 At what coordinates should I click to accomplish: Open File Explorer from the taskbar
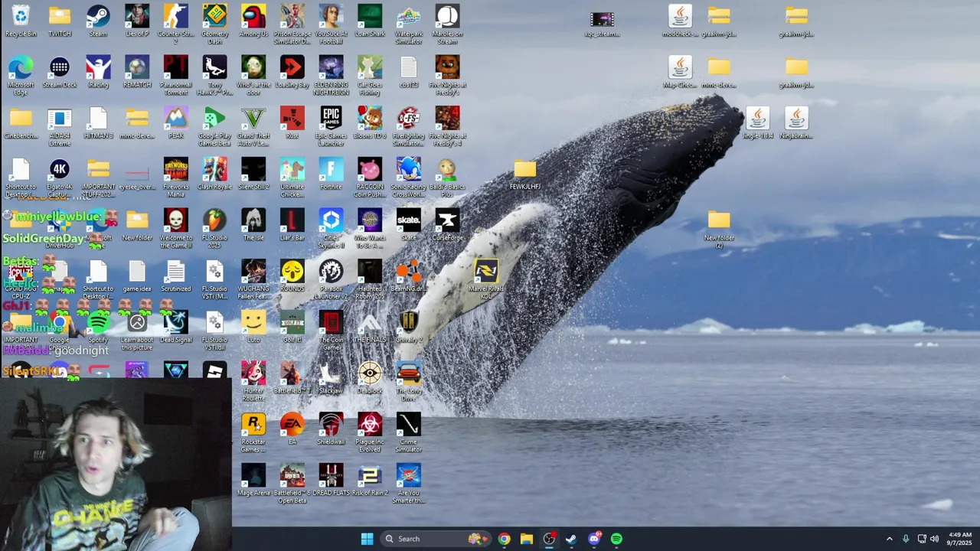(527, 539)
